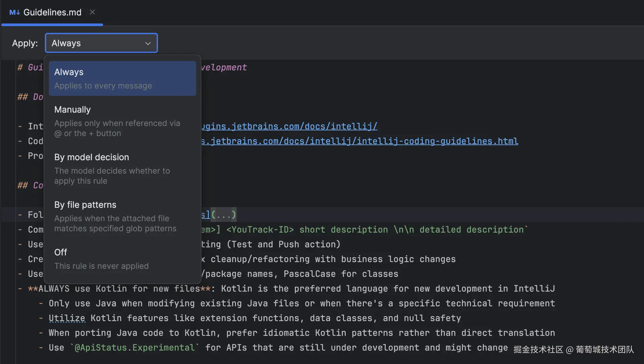Screen dimensions: 644x364
Task: Select 'Always' to apply rule to every message
Action: pos(122,78)
